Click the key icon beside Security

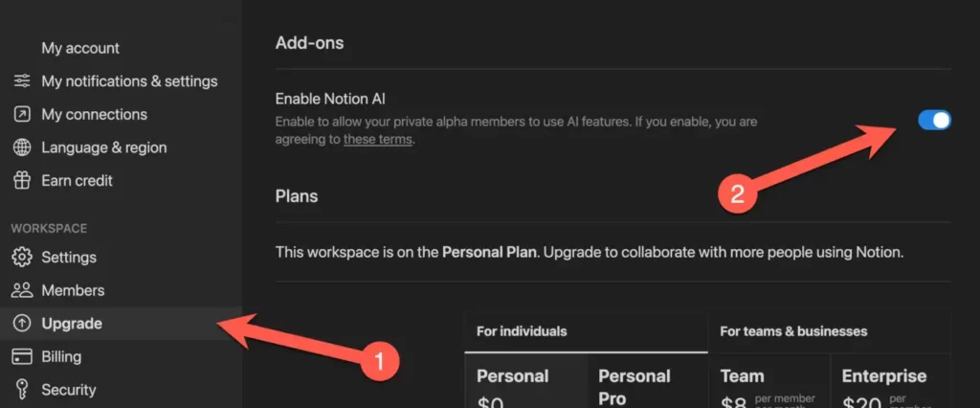(x=22, y=390)
